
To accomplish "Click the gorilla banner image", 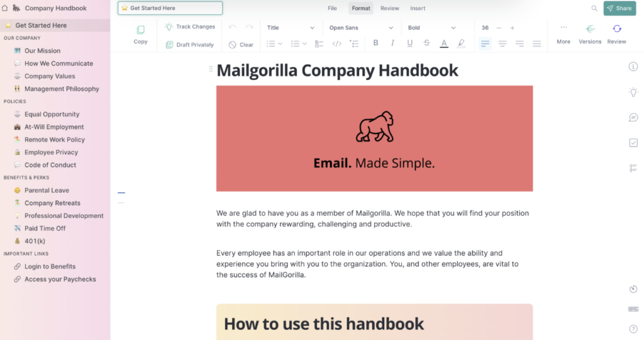I will pyautogui.click(x=375, y=139).
